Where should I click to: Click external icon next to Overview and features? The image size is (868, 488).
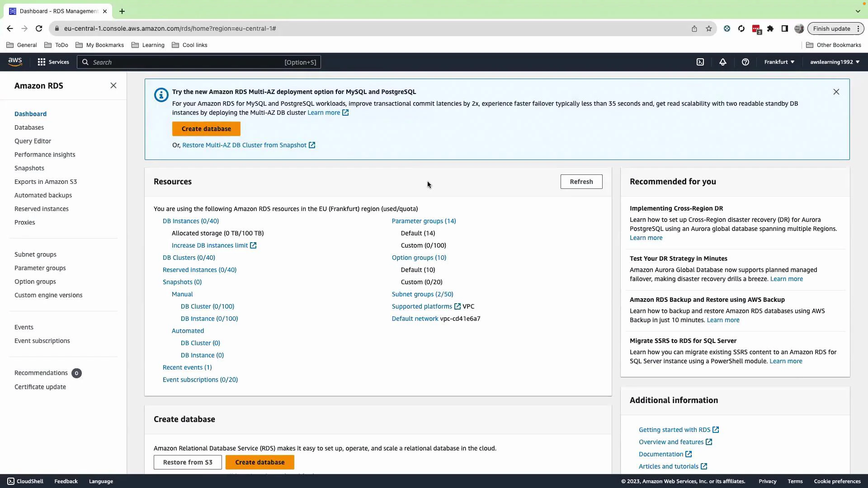point(709,442)
